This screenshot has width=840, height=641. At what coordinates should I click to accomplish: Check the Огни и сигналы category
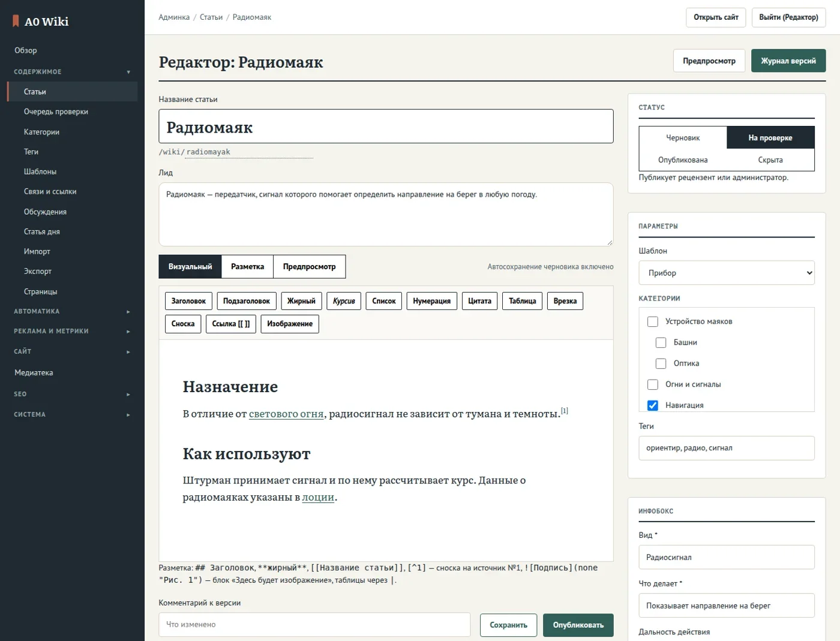click(653, 384)
